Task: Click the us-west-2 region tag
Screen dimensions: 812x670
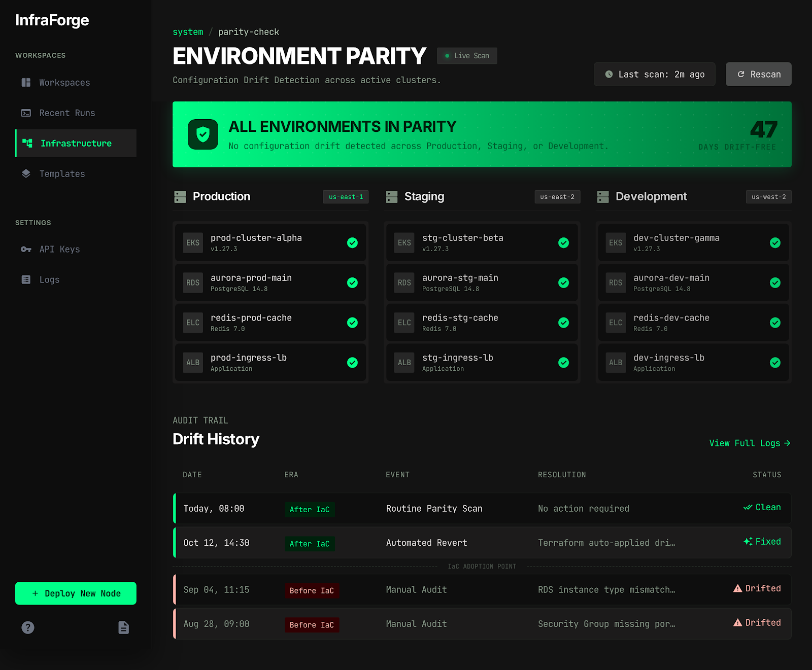Action: coord(768,197)
